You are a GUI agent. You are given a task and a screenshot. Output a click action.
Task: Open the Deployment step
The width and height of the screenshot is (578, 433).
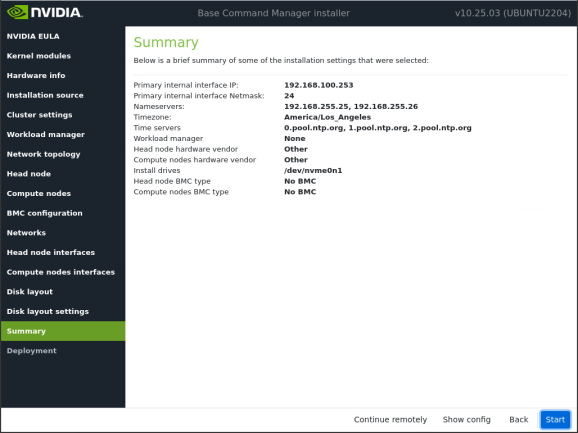point(32,350)
